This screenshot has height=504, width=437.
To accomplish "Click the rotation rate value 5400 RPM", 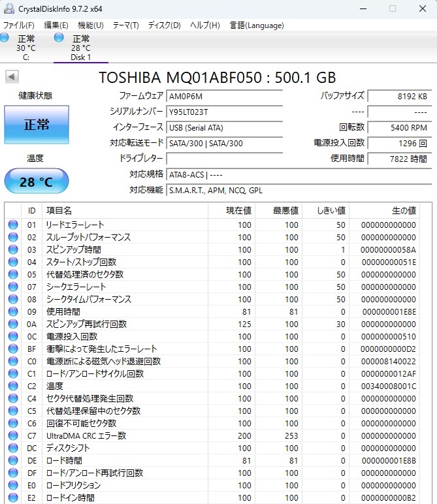I will coord(399,127).
